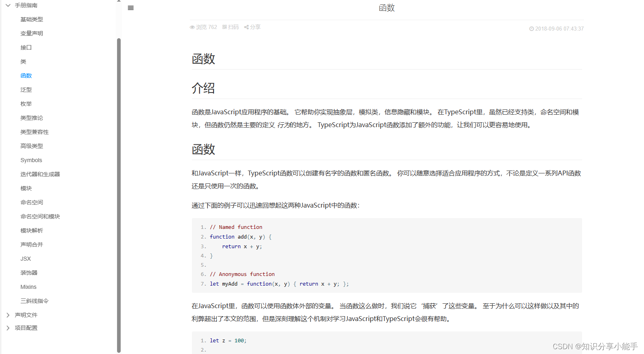Viewport: 644px width, 354px height.
Task: Click the 声明文件 label in sidebar
Action: (x=26, y=315)
